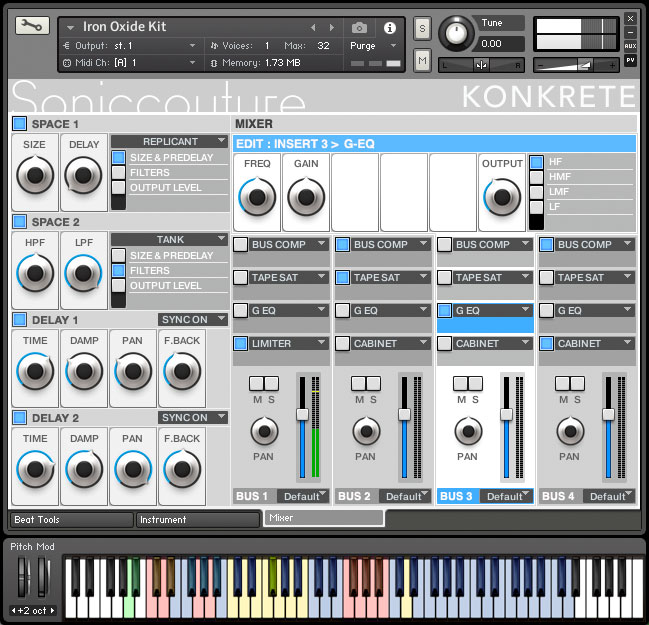Shift keyboard octave up with right arrow
Viewport: 649px width, 625px height.
[53, 611]
